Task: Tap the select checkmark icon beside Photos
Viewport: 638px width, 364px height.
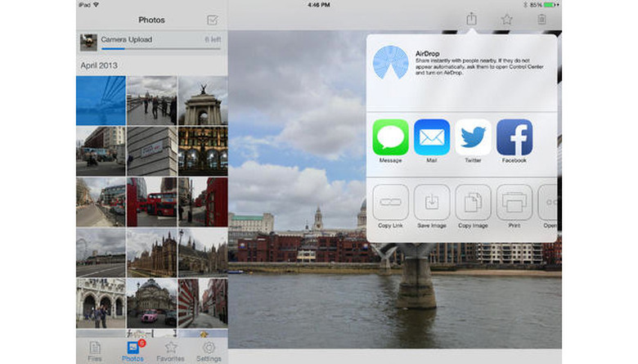Action: 213,20
